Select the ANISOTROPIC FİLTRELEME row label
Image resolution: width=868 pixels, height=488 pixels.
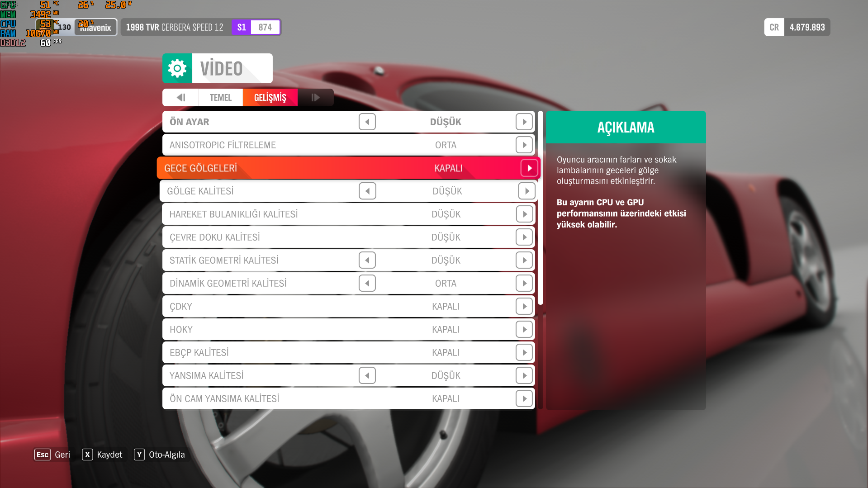[223, 145]
